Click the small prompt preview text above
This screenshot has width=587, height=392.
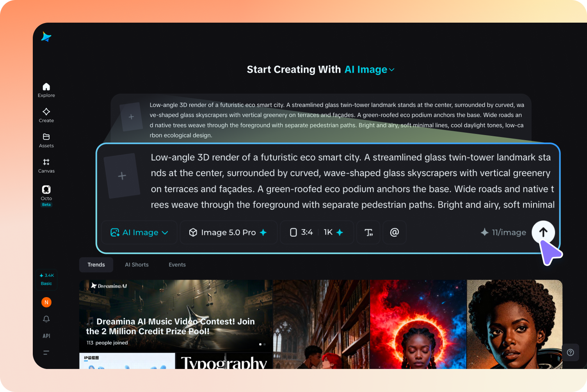tap(337, 120)
